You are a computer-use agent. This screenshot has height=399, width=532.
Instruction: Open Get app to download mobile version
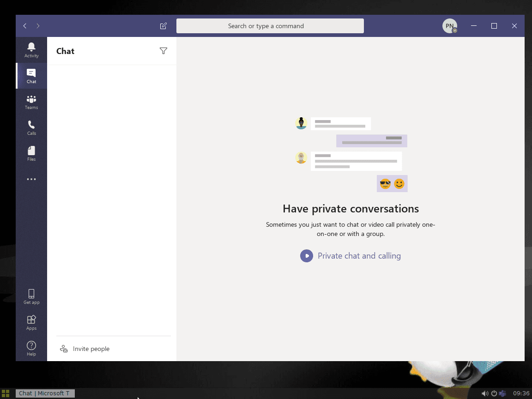coord(31,296)
